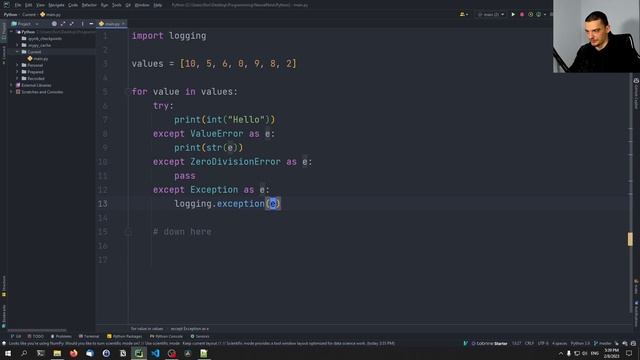Open the Structure side tool tab
The width and height of the screenshot is (640, 360).
[x=4, y=285]
